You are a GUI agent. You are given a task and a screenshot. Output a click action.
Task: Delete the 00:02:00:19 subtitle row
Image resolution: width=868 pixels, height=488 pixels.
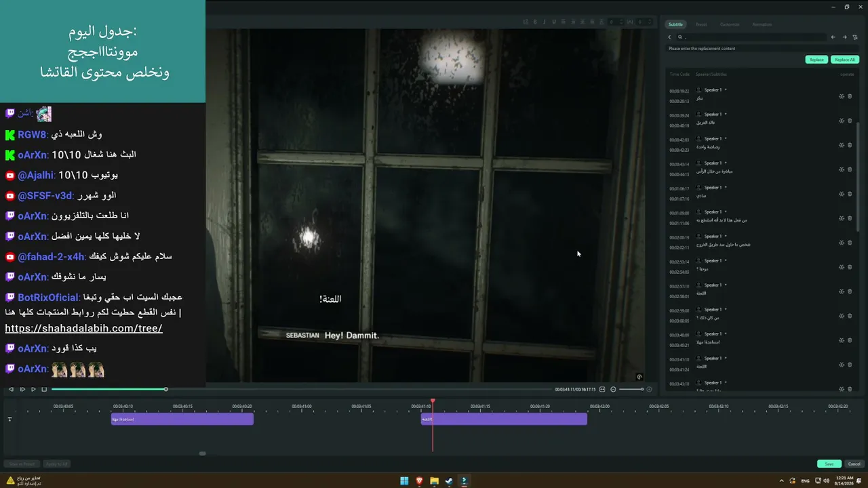pyautogui.click(x=850, y=243)
